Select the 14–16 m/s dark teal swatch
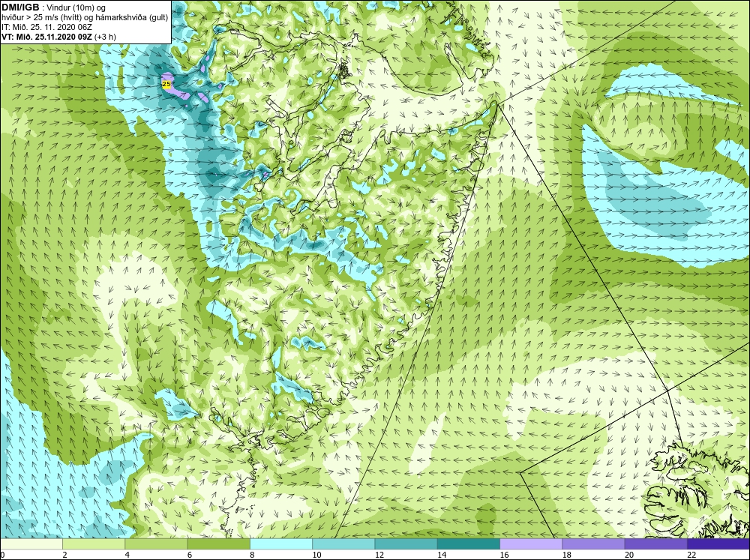750x560 pixels. [469, 544]
